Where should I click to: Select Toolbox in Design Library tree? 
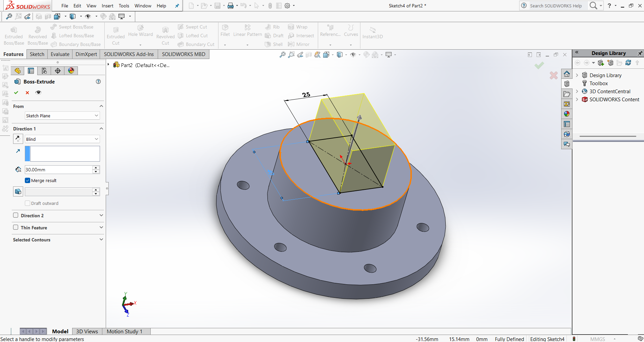[599, 83]
